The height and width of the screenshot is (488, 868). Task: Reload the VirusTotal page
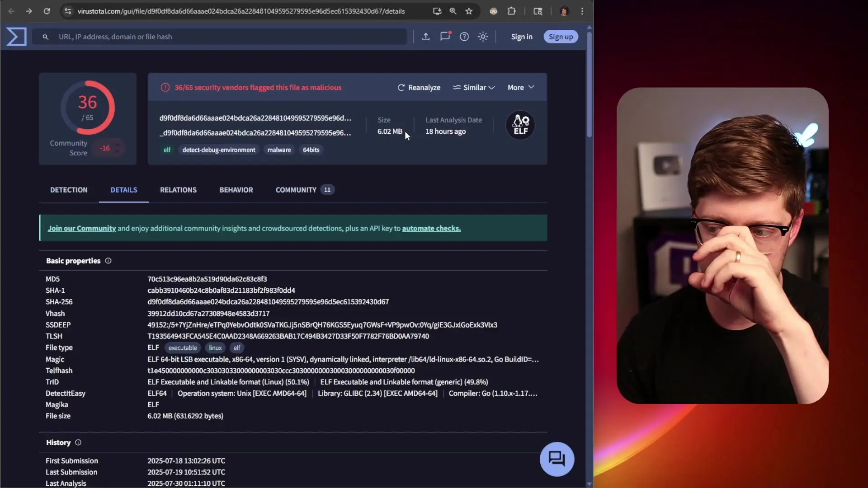point(47,11)
